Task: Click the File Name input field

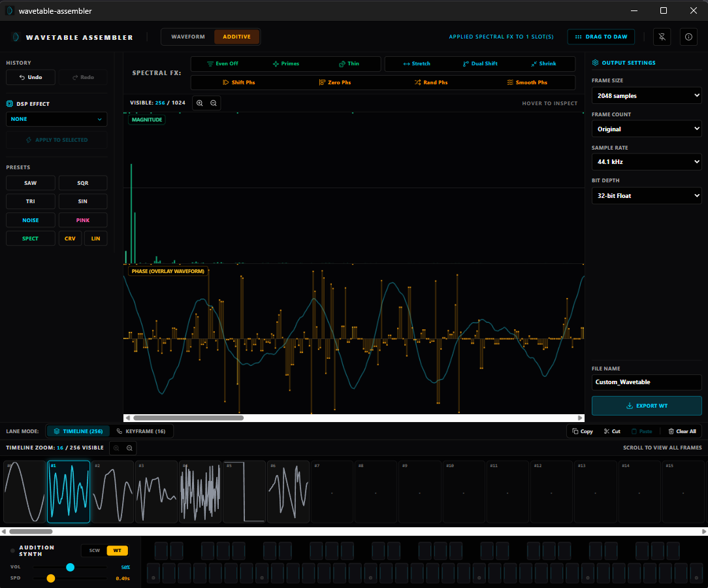Action: [647, 382]
